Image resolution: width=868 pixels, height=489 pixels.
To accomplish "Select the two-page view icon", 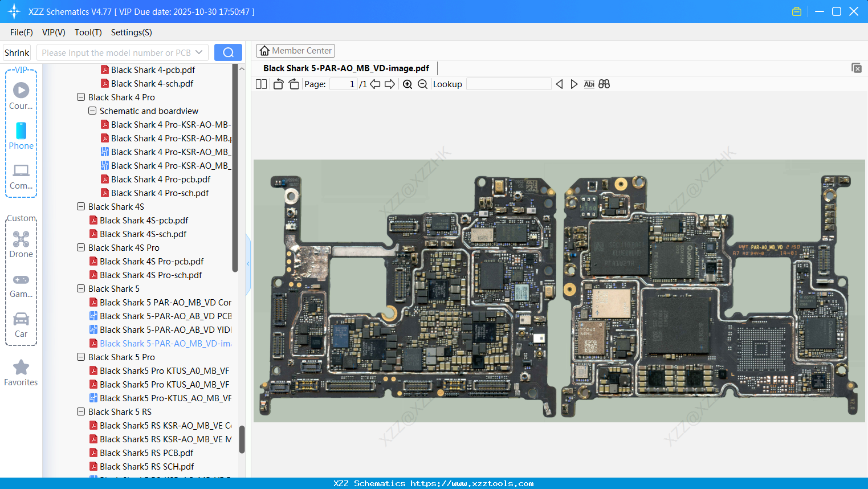I will (x=261, y=84).
